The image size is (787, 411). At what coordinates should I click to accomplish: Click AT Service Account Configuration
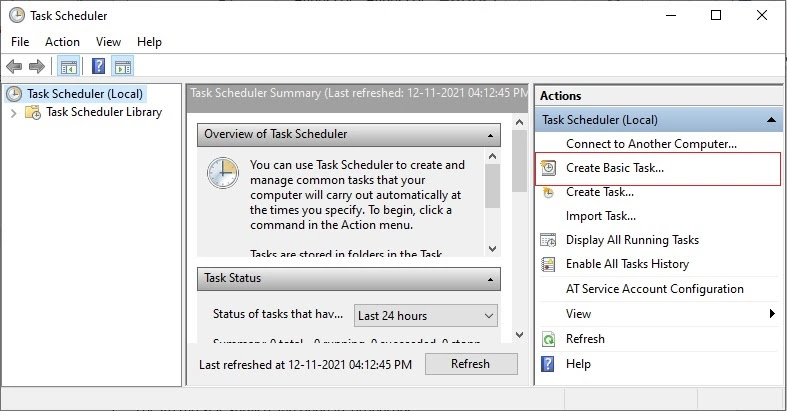pyautogui.click(x=654, y=289)
